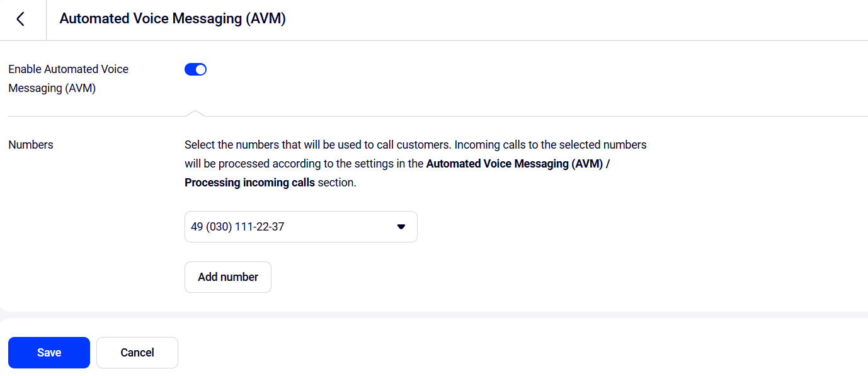
Task: Select the 49 (030) 111-22-37 number text
Action: pyautogui.click(x=237, y=227)
